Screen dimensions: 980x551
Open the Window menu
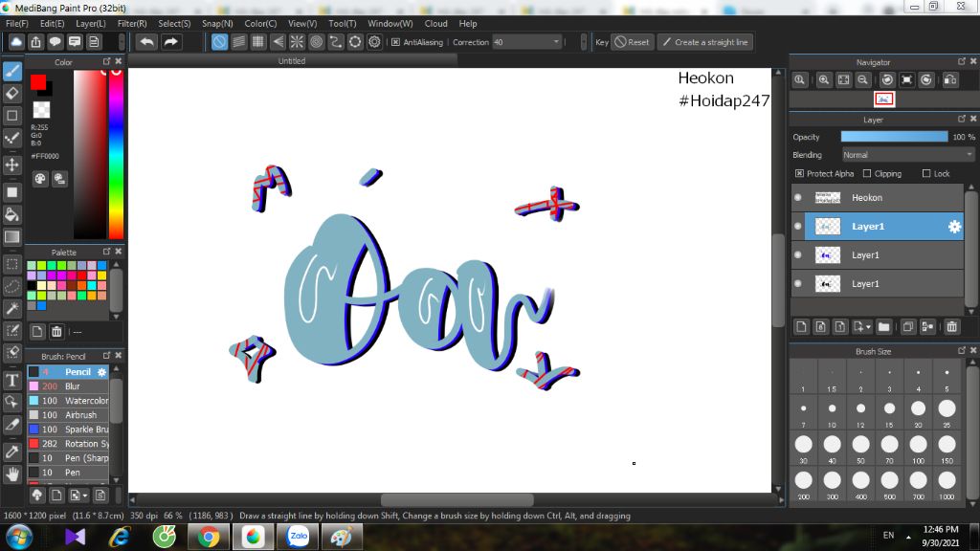tap(390, 23)
